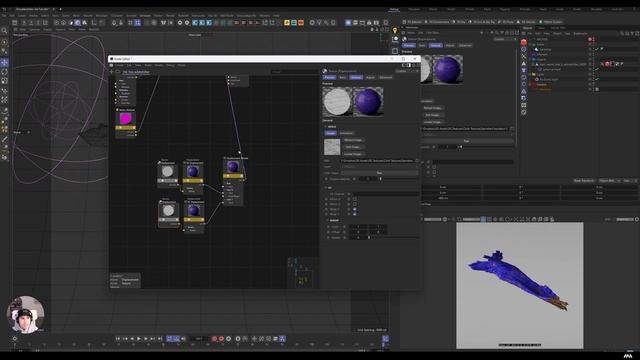Click the purple sphere preview in Node Editor attributes
Screen dimensions: 640x360
point(368,101)
